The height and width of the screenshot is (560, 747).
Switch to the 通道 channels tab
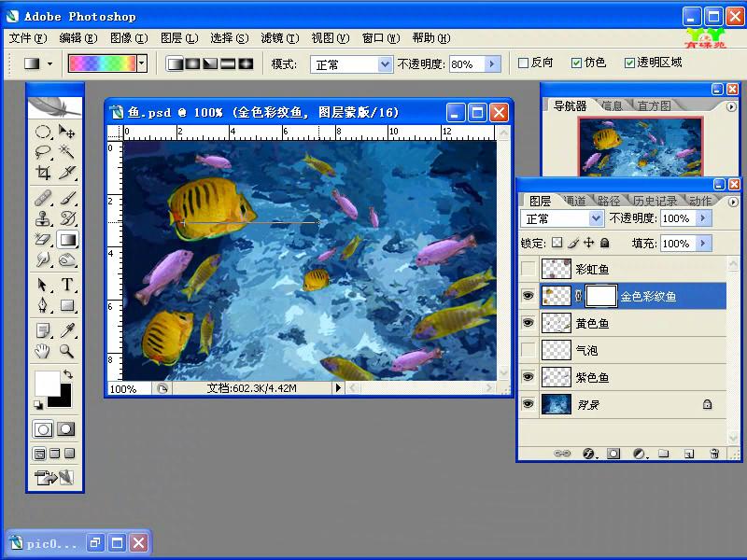pyautogui.click(x=575, y=201)
